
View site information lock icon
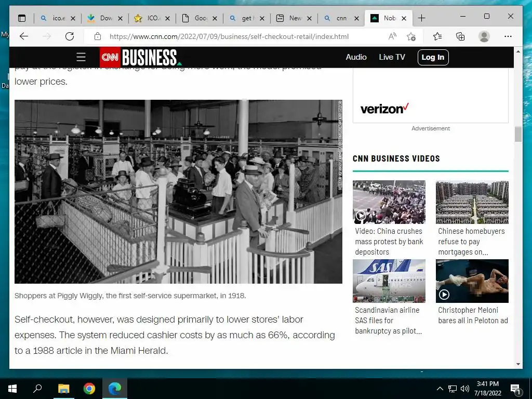click(x=97, y=36)
